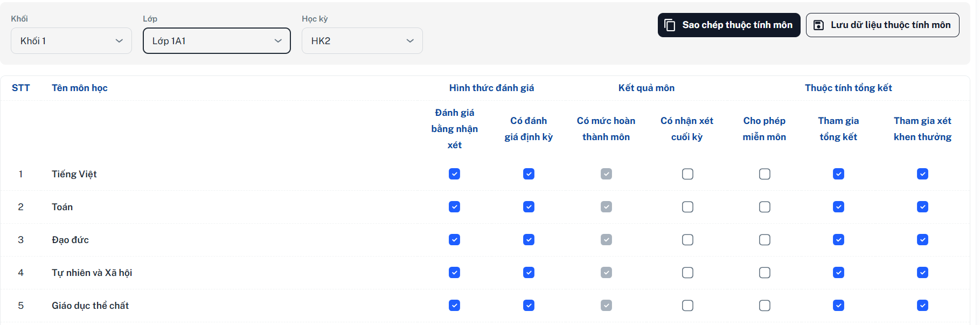Check Có nhận xét cuối kỳ for Tự nhiên và Xã hội
Screen dimensions: 980x325
(687, 273)
